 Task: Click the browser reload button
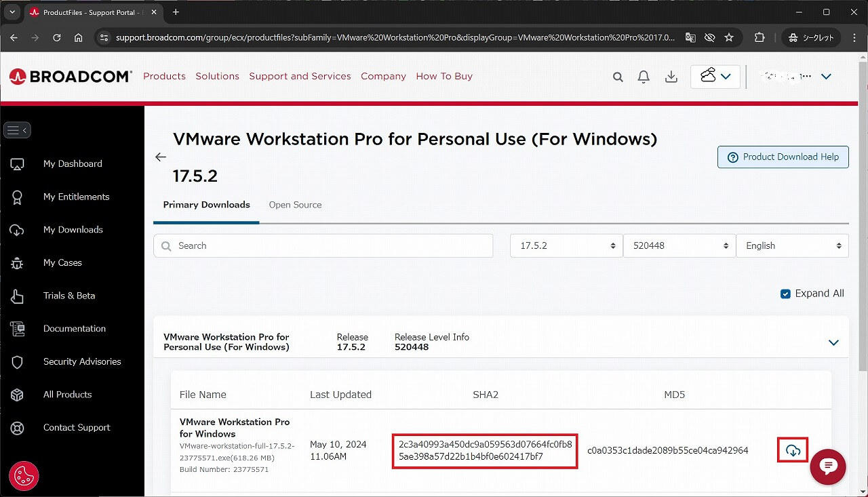(x=57, y=38)
